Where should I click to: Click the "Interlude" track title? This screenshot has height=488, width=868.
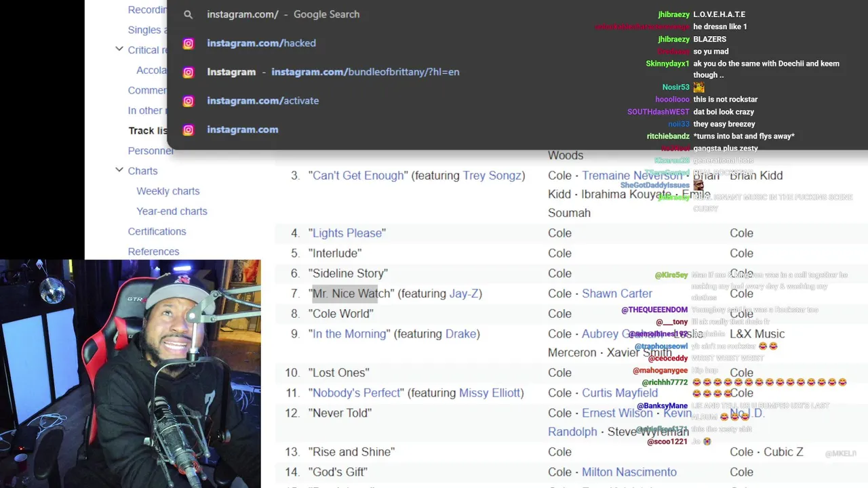pyautogui.click(x=335, y=253)
